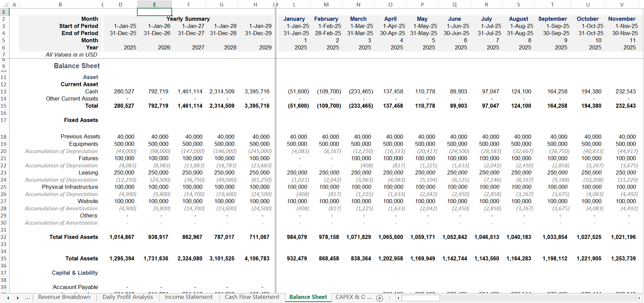Viewport: 644px width, 303px height.
Task: Select the Website row label
Action: pyautogui.click(x=88, y=201)
